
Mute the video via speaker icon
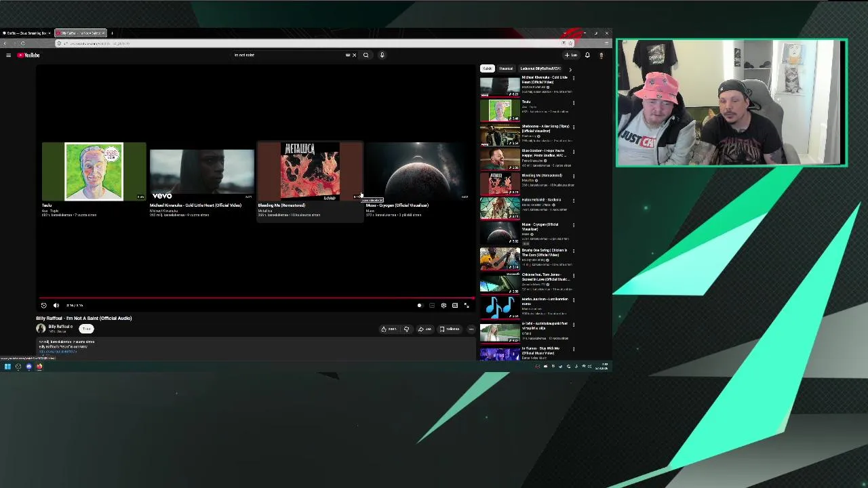(x=56, y=306)
